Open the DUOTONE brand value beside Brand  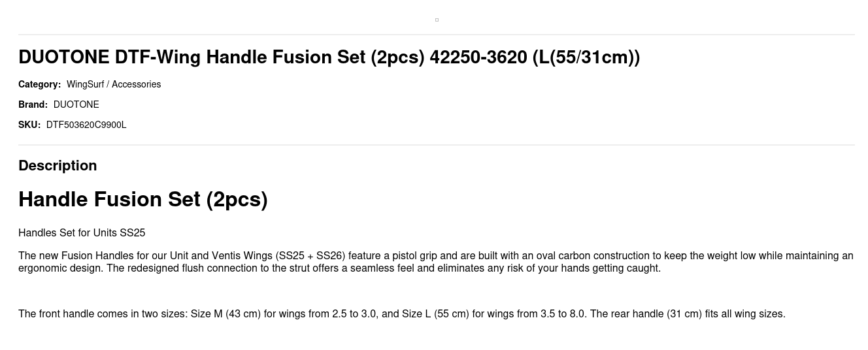(x=76, y=104)
